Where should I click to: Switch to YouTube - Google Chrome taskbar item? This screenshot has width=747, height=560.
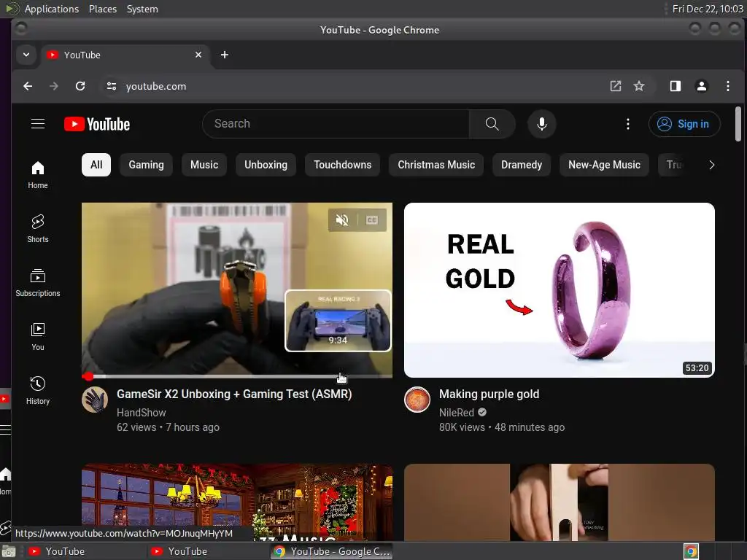click(333, 551)
